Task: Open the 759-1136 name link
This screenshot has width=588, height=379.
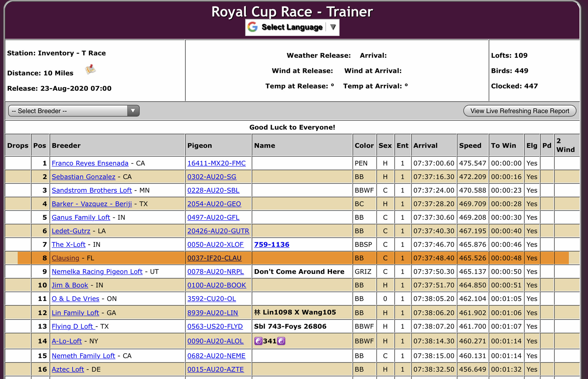Action: [x=272, y=244]
